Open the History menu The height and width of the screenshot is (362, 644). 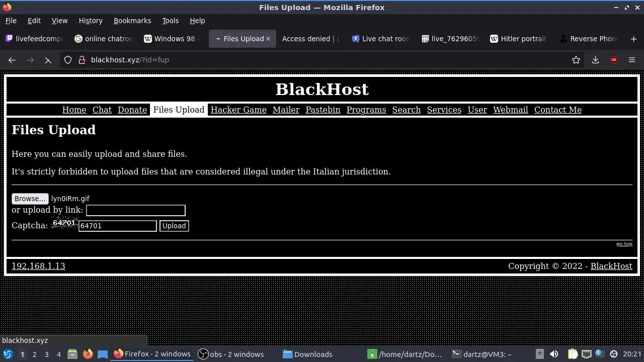pos(91,21)
